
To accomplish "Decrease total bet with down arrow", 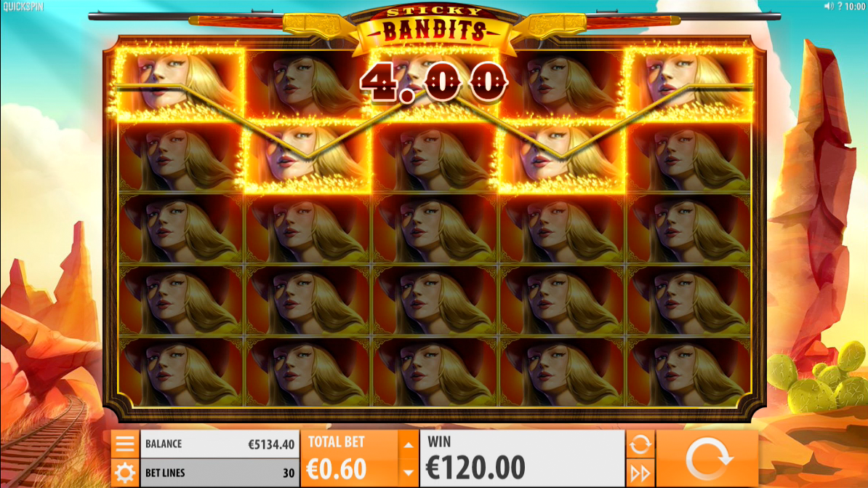I will coord(408,473).
